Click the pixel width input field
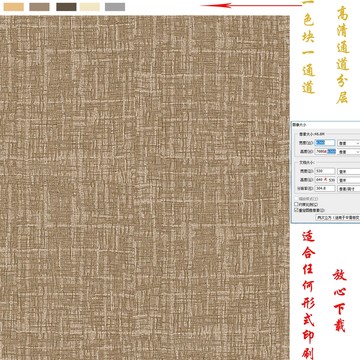The width and height of the screenshot is (360, 360). (x=325, y=143)
